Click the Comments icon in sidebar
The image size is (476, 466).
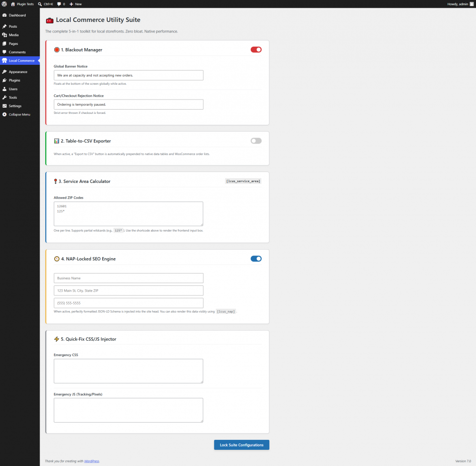point(5,52)
